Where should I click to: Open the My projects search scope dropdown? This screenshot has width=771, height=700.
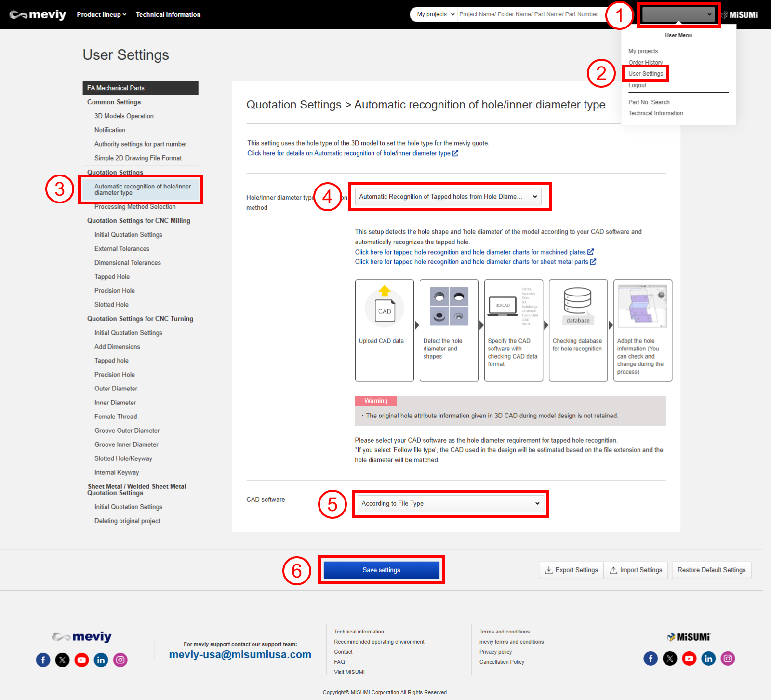pyautogui.click(x=435, y=14)
